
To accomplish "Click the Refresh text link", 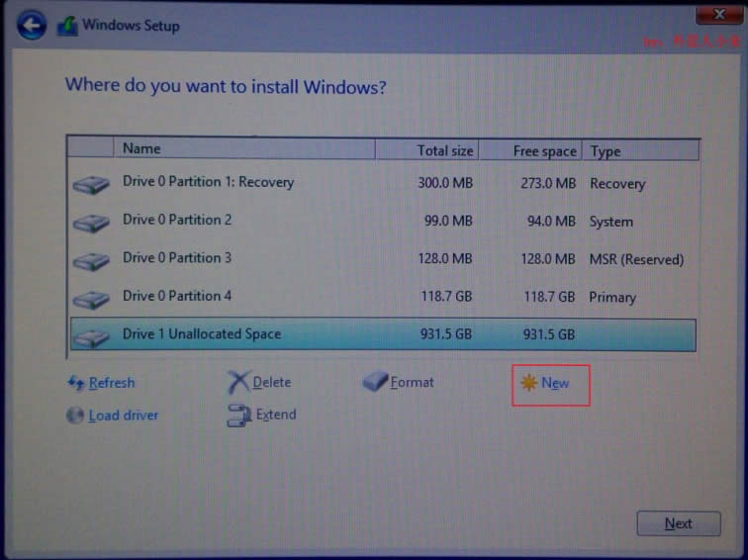I will 112,383.
